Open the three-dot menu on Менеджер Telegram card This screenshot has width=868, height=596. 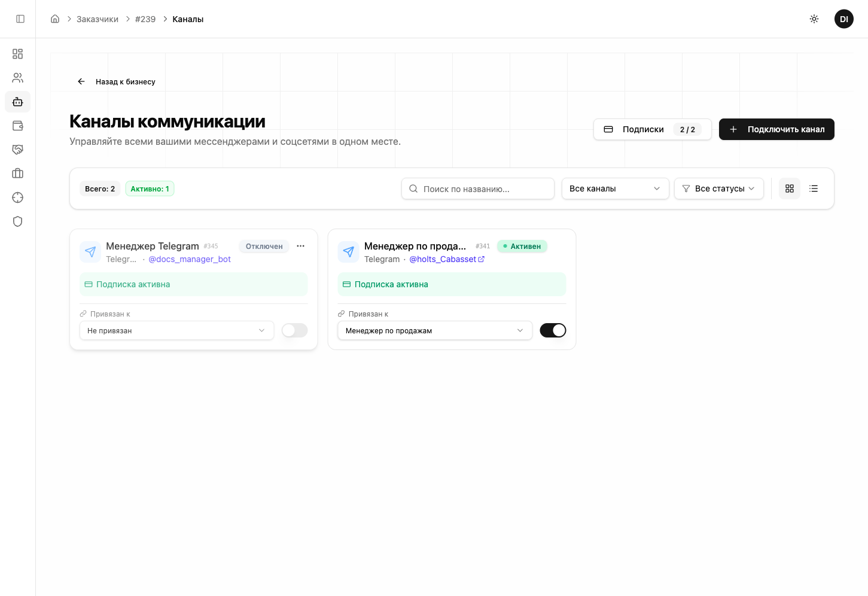300,246
